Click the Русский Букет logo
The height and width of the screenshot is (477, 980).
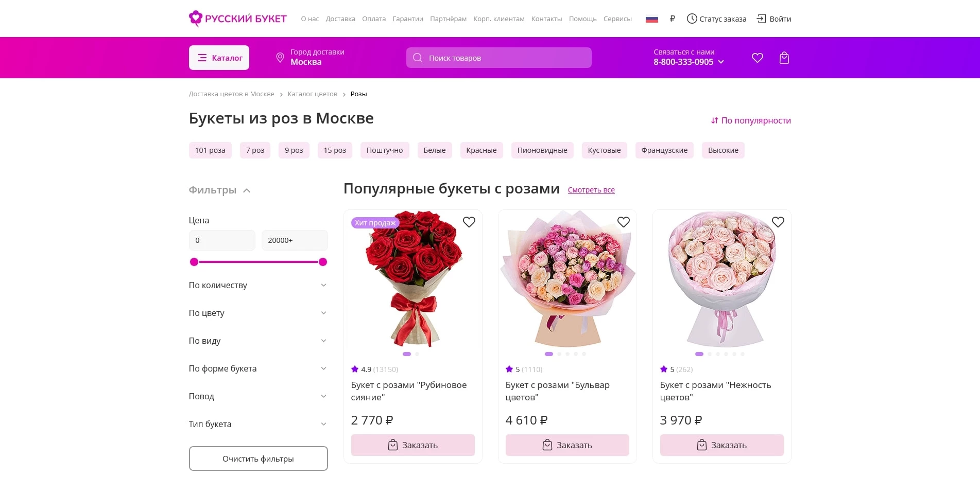click(238, 19)
